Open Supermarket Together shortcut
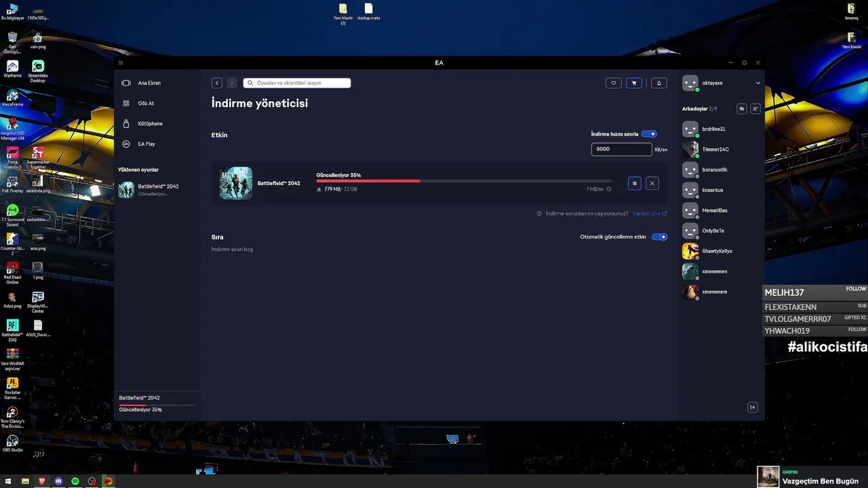Viewport: 868px width, 488px height. [x=38, y=157]
